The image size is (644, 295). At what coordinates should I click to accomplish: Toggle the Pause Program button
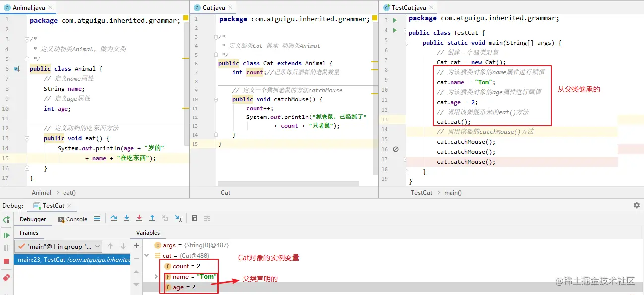(x=6, y=246)
